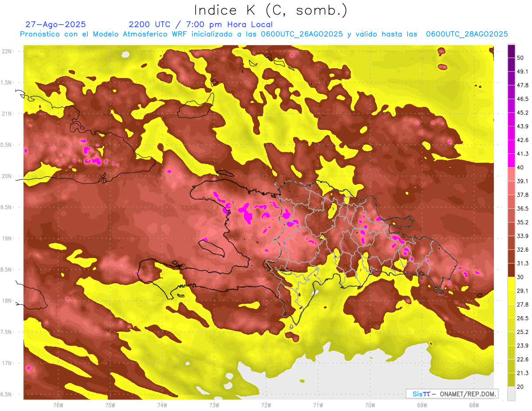Click the colorbar value 45.2
This screenshot has height=411, width=532.
(523, 113)
